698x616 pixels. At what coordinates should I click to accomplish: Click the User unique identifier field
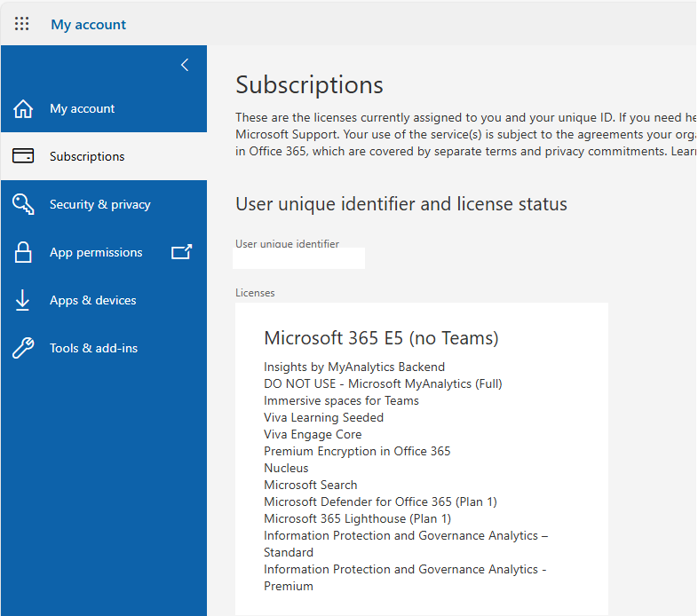click(x=298, y=258)
